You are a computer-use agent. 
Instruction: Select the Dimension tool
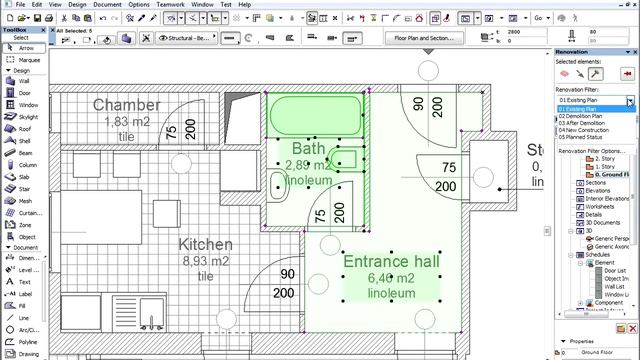[24, 258]
